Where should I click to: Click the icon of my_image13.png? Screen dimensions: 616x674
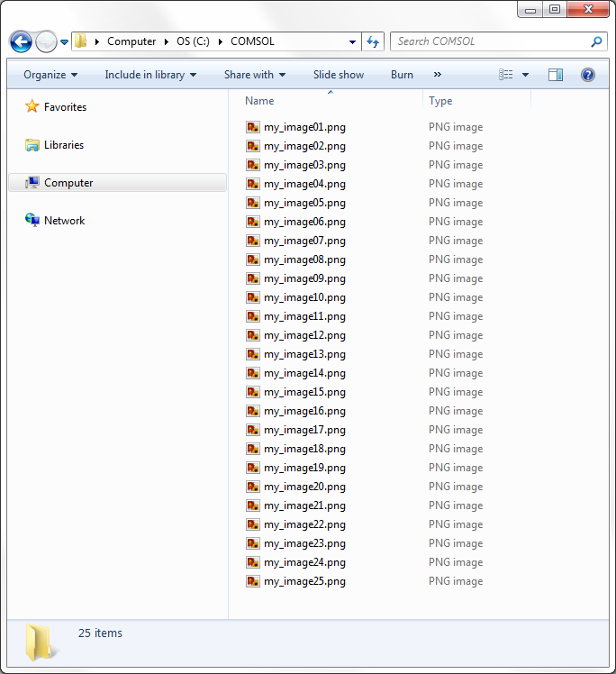tap(253, 354)
